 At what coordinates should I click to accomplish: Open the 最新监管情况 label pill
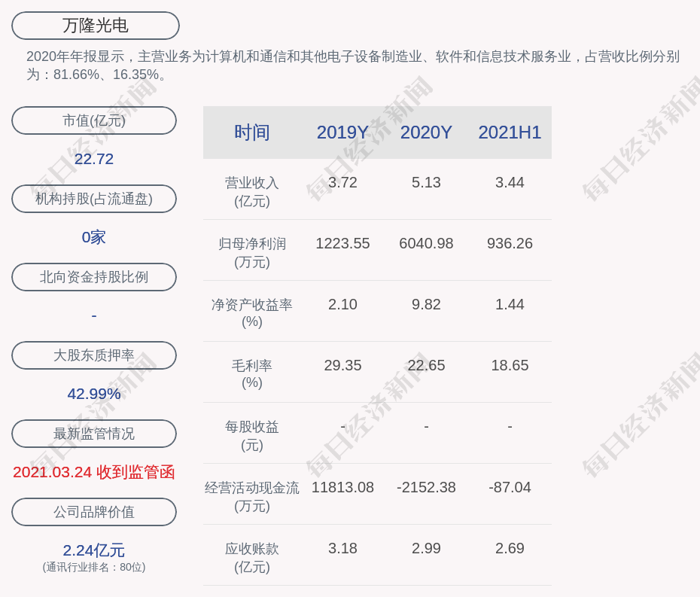point(94,434)
